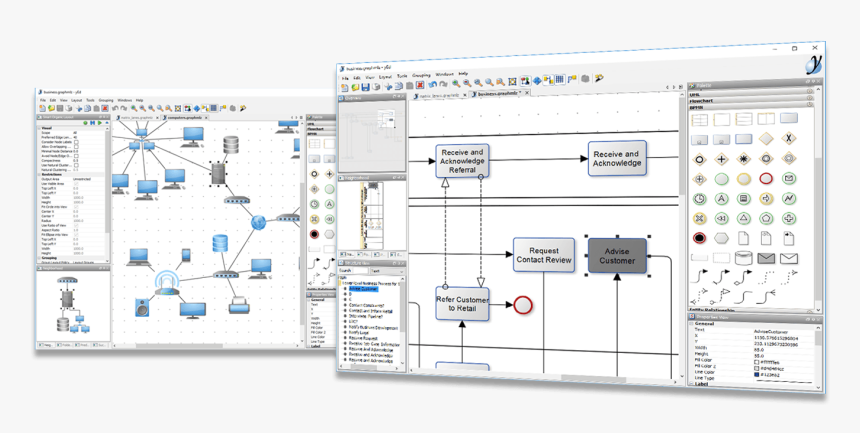The width and height of the screenshot is (860, 433).
Task: Select data store cylinder in BPMN palette
Action: coord(744,257)
